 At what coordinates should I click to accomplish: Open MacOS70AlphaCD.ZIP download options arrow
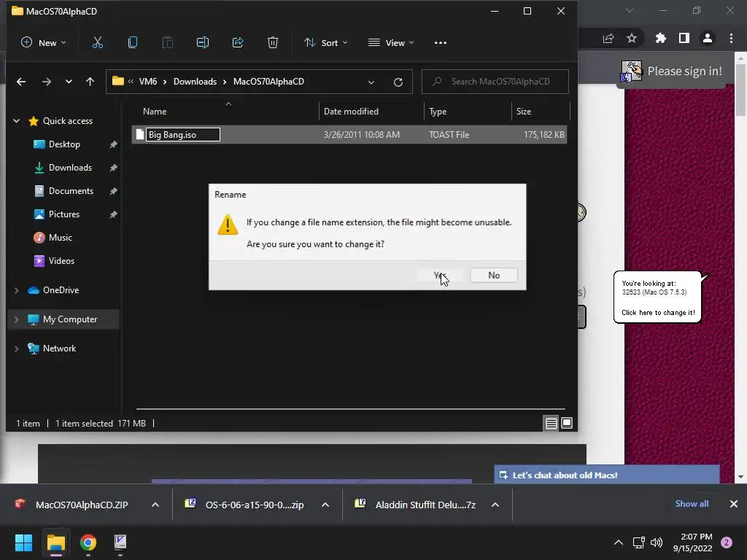(x=155, y=505)
